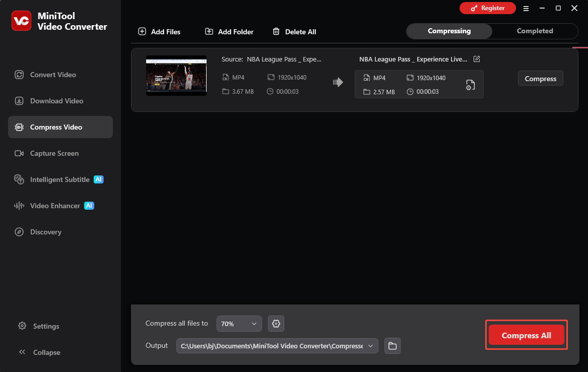Image resolution: width=588 pixels, height=372 pixels.
Task: Click the MiniTool Video Converter logo icon
Action: [21, 21]
